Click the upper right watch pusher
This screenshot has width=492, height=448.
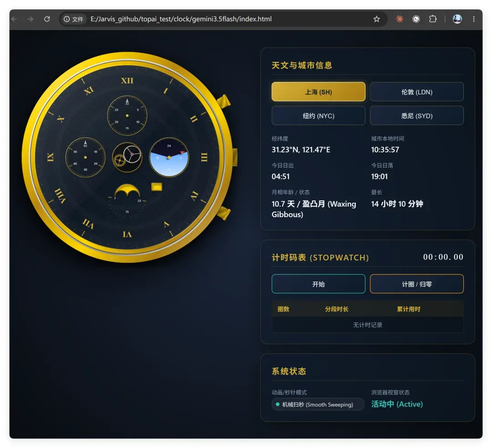click(224, 102)
